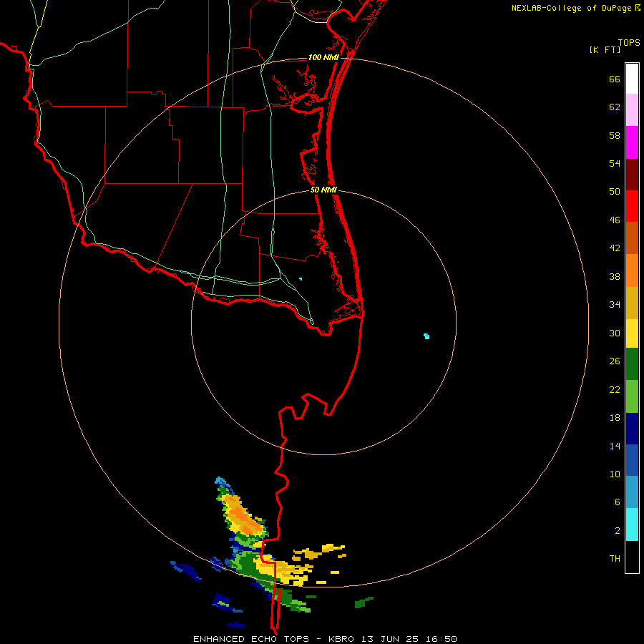Click the legend value 42
The width and height of the screenshot is (644, 644).
pos(615,248)
